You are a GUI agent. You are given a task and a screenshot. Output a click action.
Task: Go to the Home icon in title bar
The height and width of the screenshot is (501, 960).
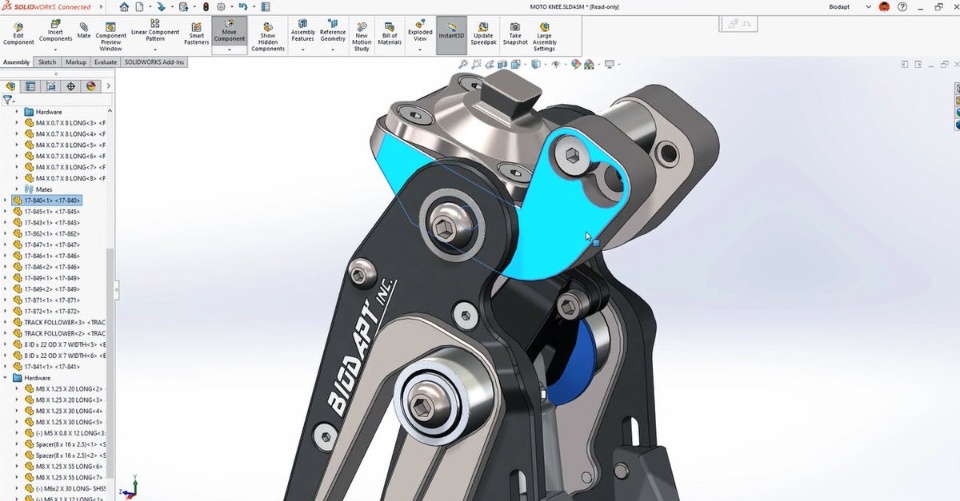124,7
